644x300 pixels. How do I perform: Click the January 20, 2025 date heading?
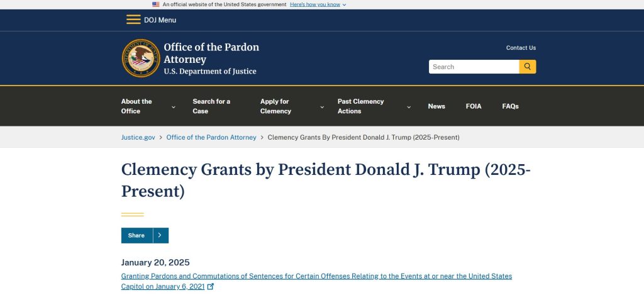pyautogui.click(x=155, y=263)
